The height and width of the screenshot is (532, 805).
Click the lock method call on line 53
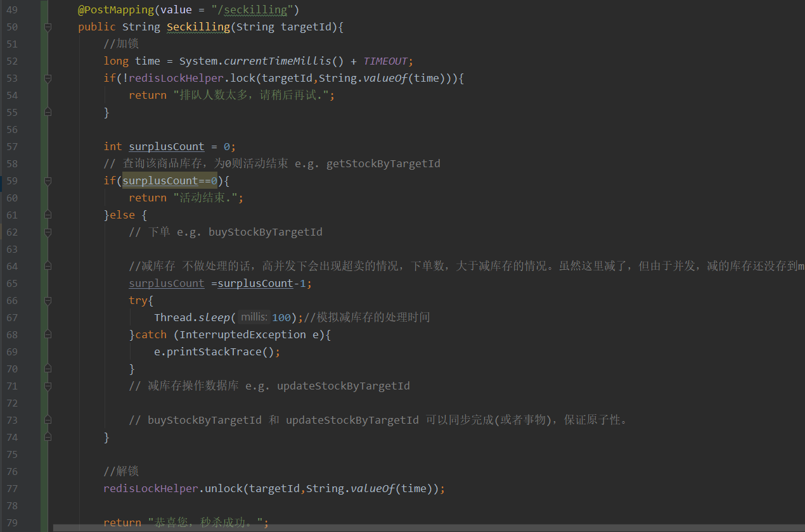point(243,79)
